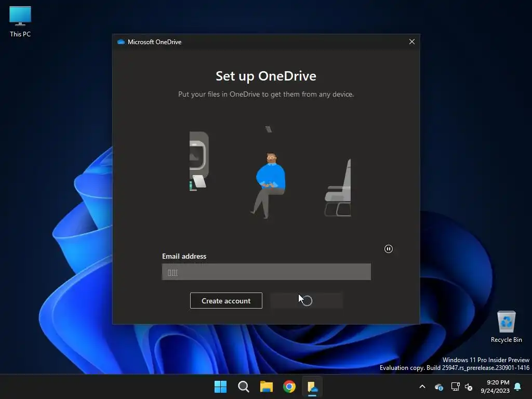
Task: Click the seated person illustration
Action: click(269, 185)
